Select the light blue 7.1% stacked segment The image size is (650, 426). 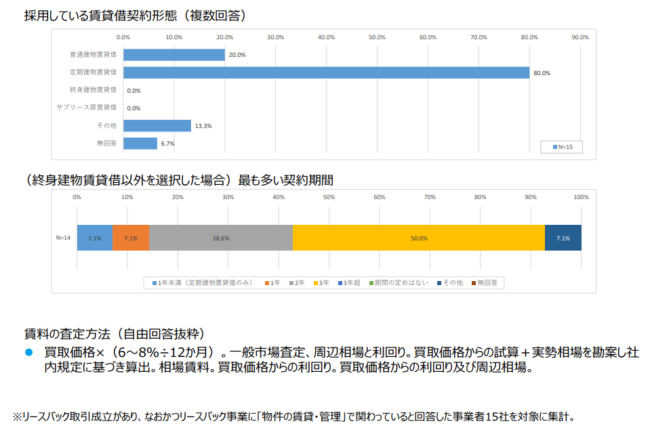pos(95,238)
